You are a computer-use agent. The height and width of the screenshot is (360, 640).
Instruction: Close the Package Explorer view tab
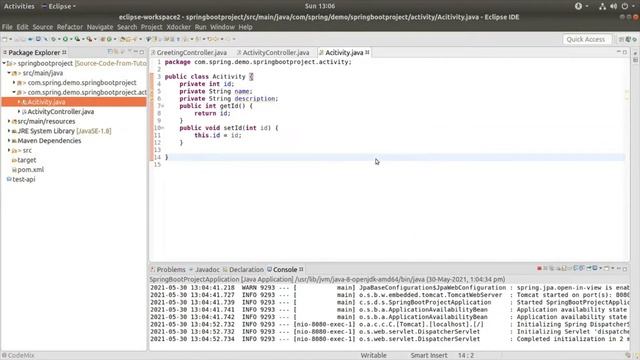(x=64, y=52)
